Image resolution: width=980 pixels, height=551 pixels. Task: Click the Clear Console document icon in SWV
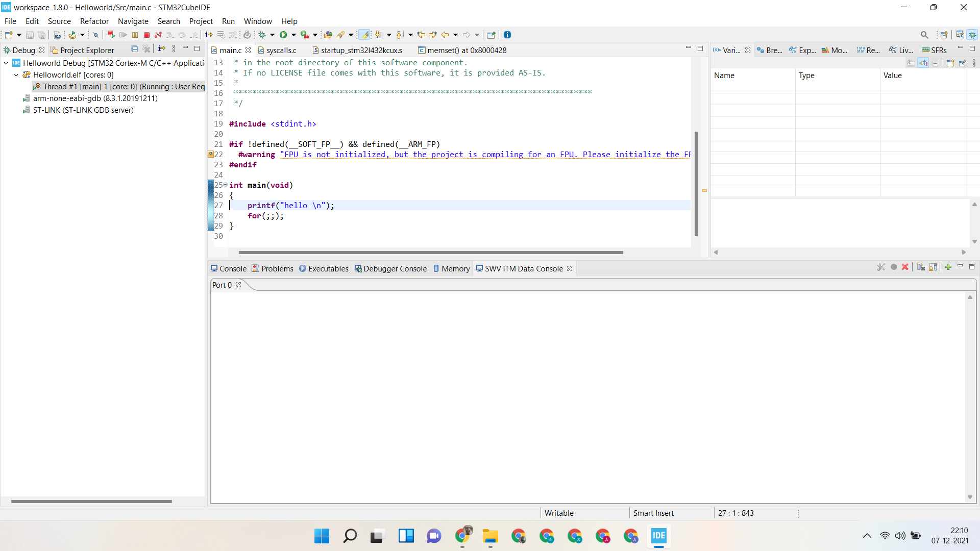tap(921, 267)
